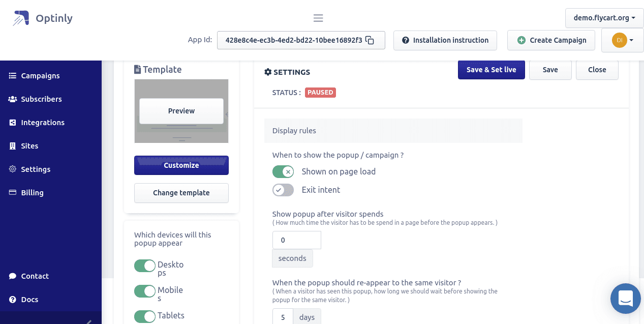
Task: Open the user avatar account dropdown
Action: click(622, 40)
